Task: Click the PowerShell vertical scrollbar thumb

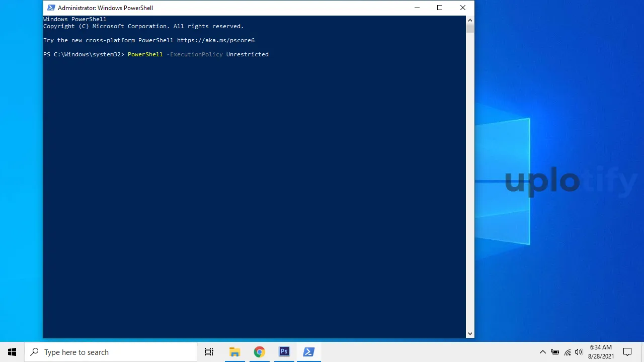Action: pos(470,29)
